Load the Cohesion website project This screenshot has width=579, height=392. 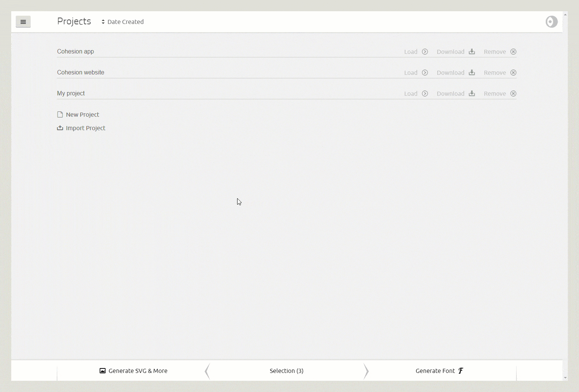416,73
